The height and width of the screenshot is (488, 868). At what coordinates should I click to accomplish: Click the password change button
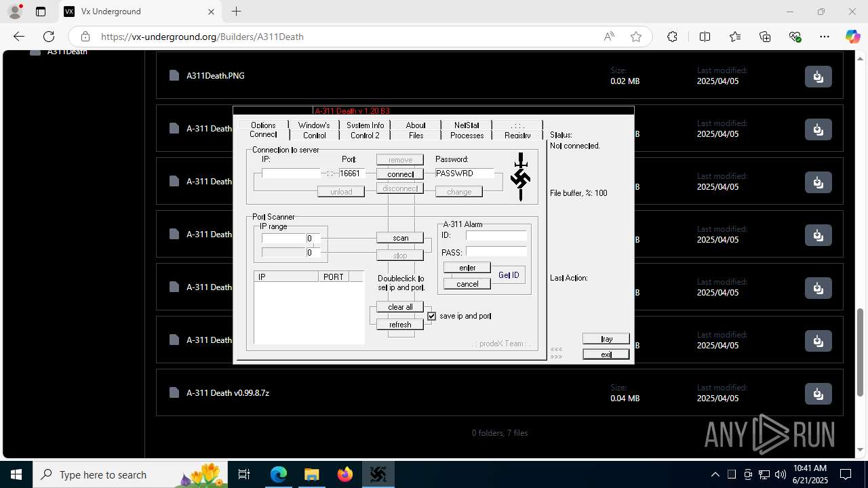[459, 192]
